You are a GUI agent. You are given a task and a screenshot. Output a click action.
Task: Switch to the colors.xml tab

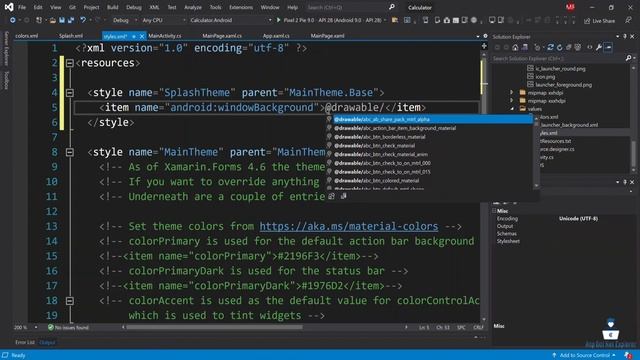point(27,36)
